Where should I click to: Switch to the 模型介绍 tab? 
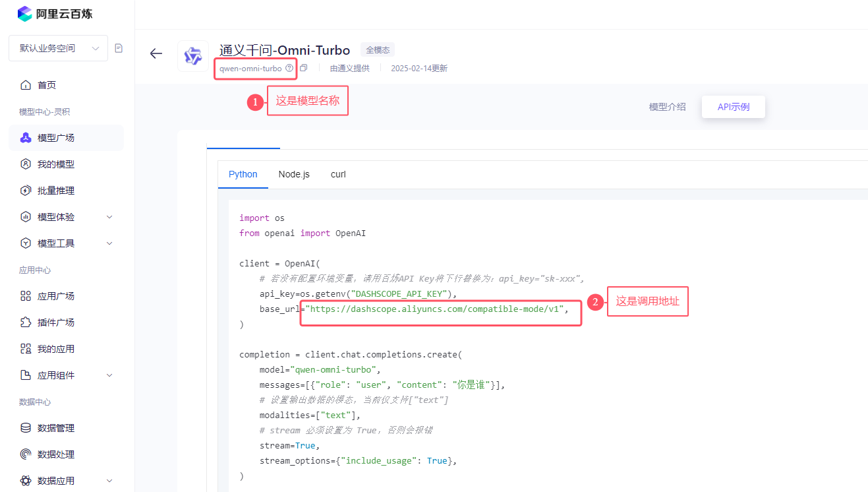pos(667,107)
